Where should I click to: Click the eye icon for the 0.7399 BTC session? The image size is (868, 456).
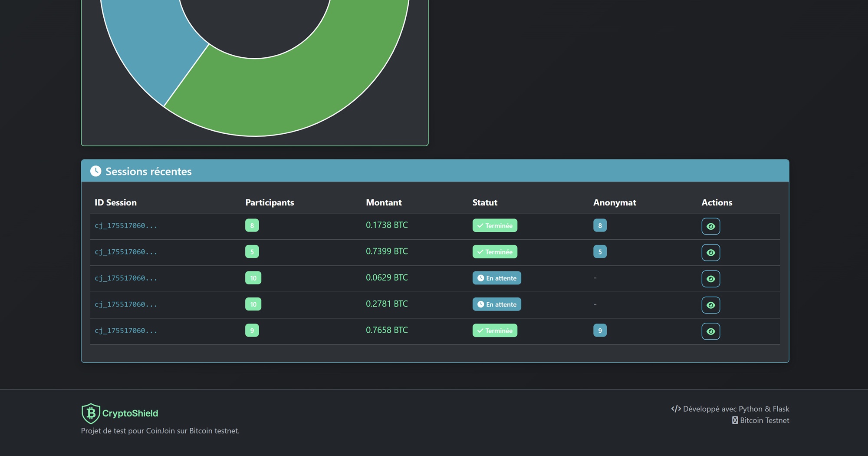tap(711, 252)
